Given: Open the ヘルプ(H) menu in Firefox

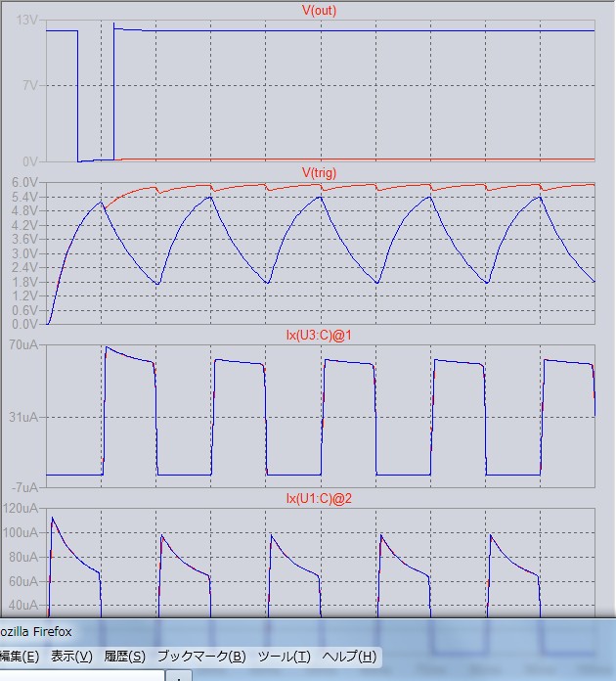Looking at the screenshot, I should [x=349, y=657].
